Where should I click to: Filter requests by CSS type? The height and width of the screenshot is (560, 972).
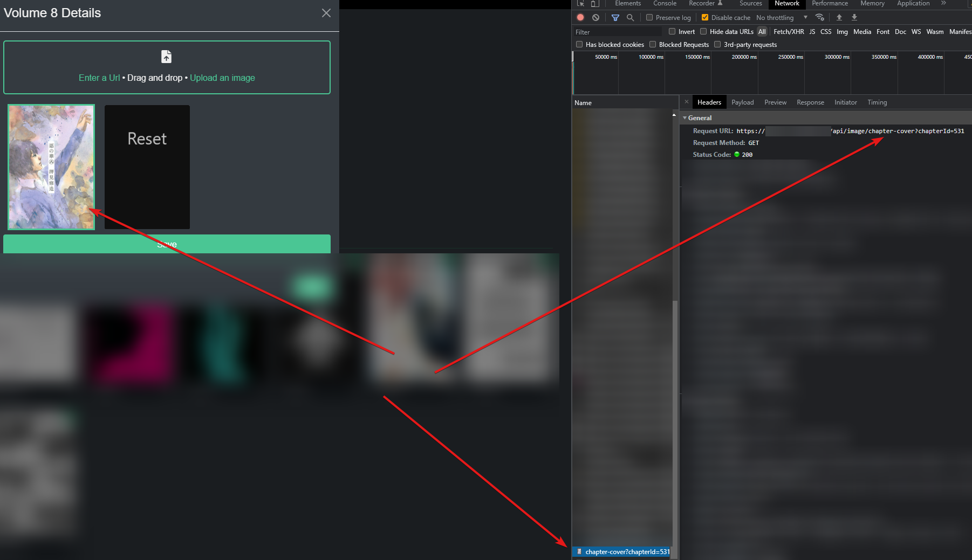826,32
